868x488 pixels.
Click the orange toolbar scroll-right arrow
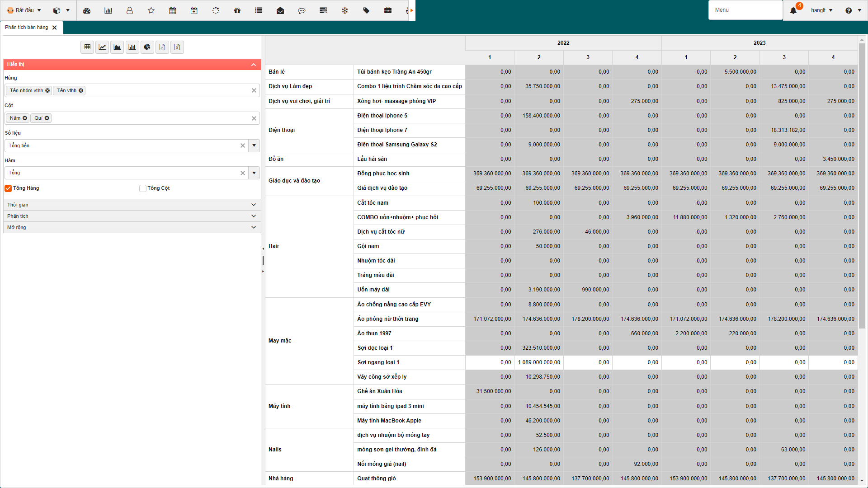tap(412, 10)
